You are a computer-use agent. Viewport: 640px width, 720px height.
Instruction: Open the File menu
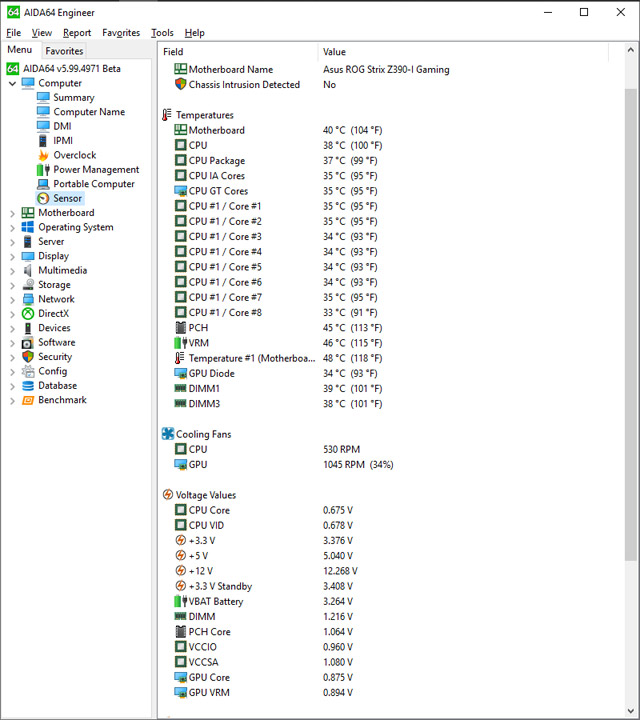tap(13, 33)
